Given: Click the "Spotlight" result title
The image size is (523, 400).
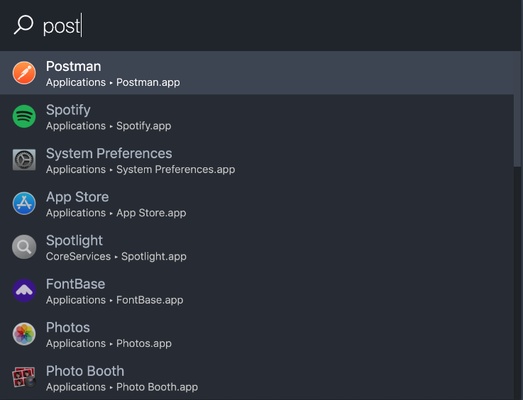Looking at the screenshot, I should 74,241.
